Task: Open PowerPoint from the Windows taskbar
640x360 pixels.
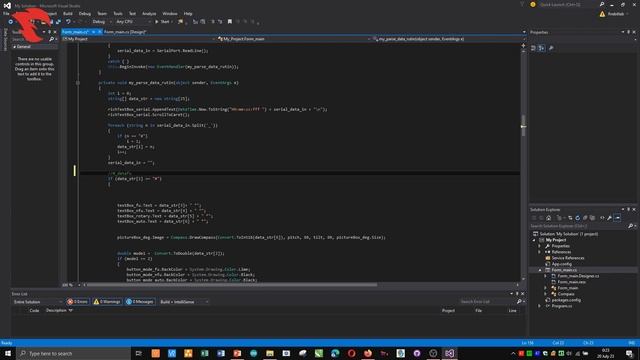Action: pos(237,353)
